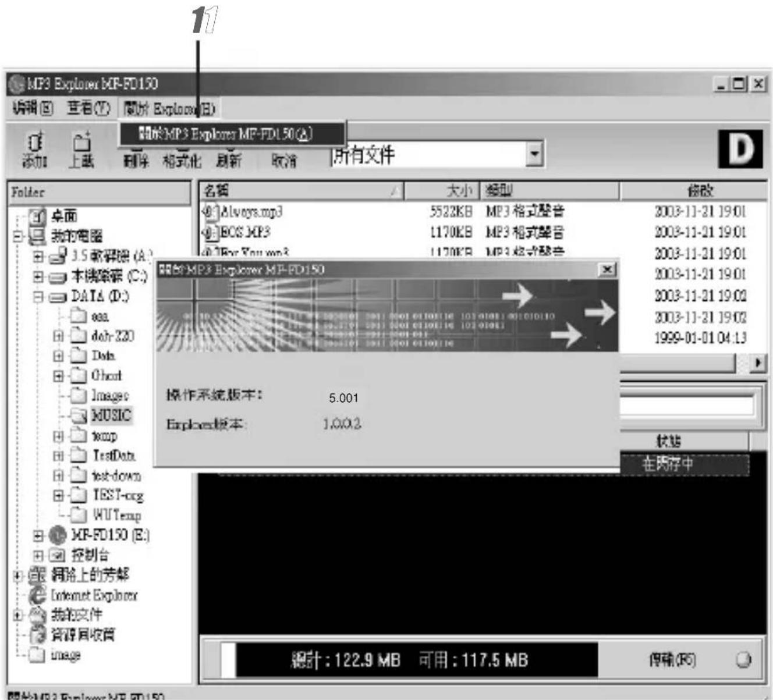Click the 5.001 system version value
773x700 pixels.
[343, 398]
